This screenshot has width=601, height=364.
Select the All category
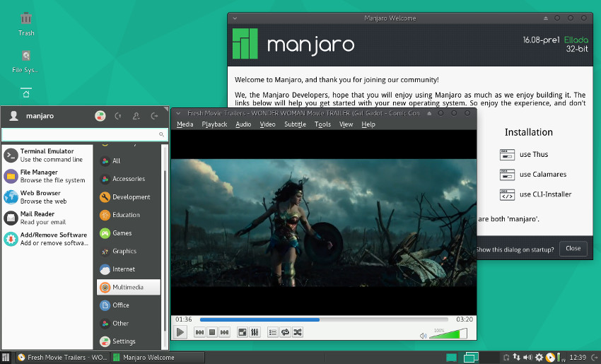(129, 161)
